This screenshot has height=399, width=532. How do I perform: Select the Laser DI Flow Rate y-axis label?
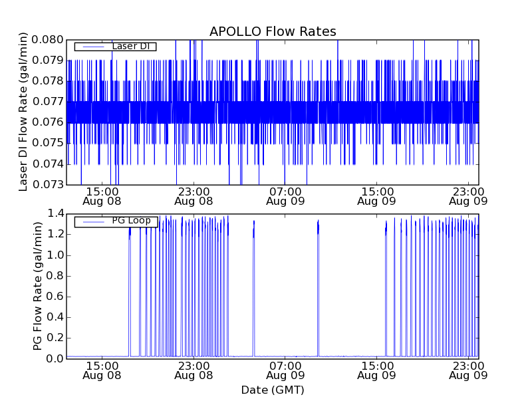[x=23, y=112]
